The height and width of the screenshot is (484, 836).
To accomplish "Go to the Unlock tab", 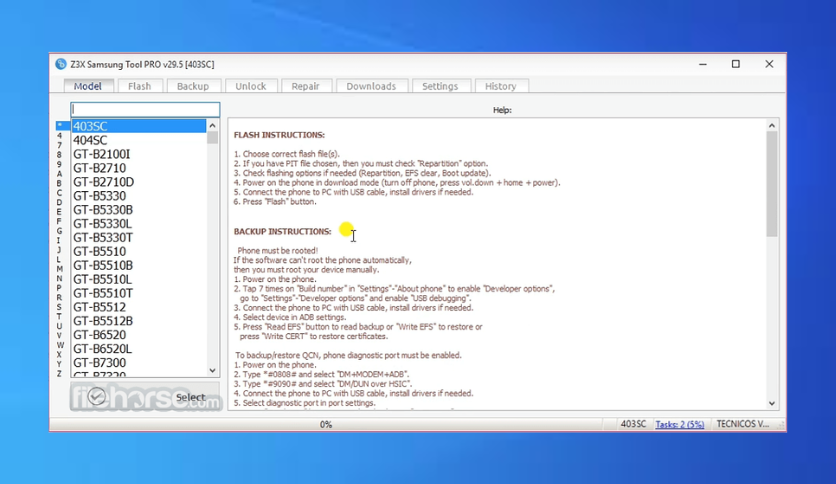I will (251, 86).
